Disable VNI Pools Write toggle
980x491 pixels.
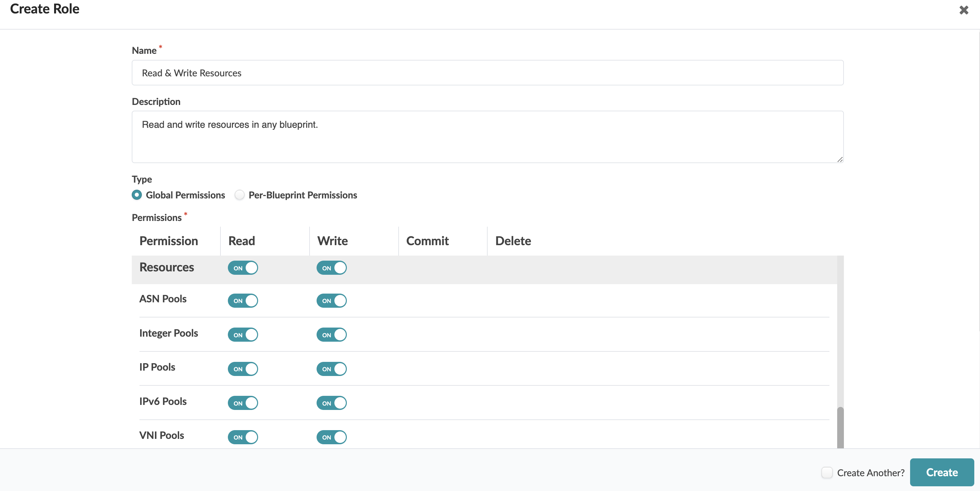[x=331, y=437]
